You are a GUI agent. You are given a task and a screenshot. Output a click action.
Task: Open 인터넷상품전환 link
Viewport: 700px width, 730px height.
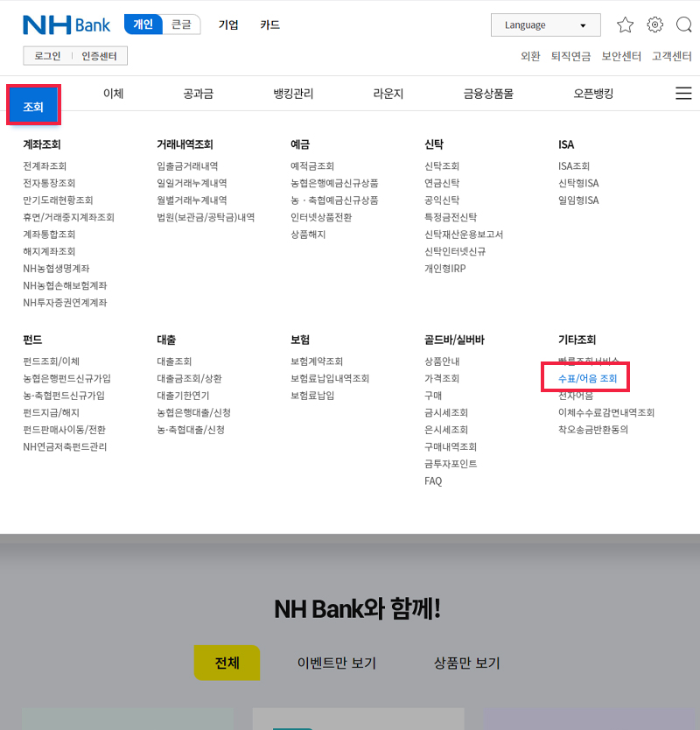[x=321, y=217]
